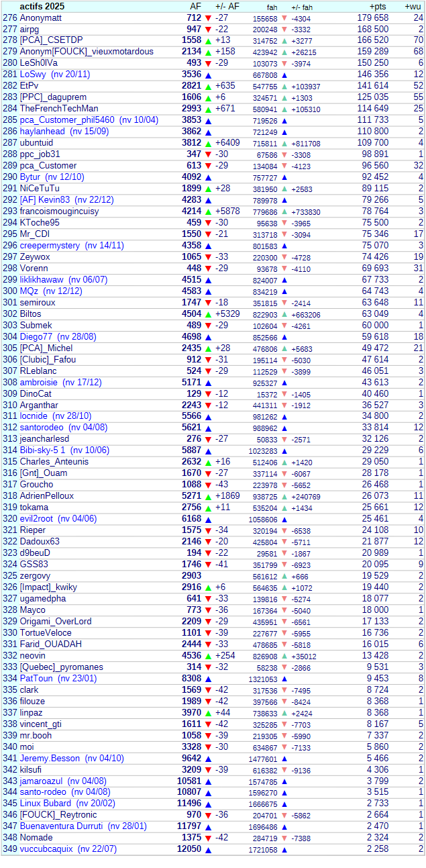Open the Jeremy.Besson member link
Image resolution: width=426 pixels, height=868 pixels.
tap(50, 759)
